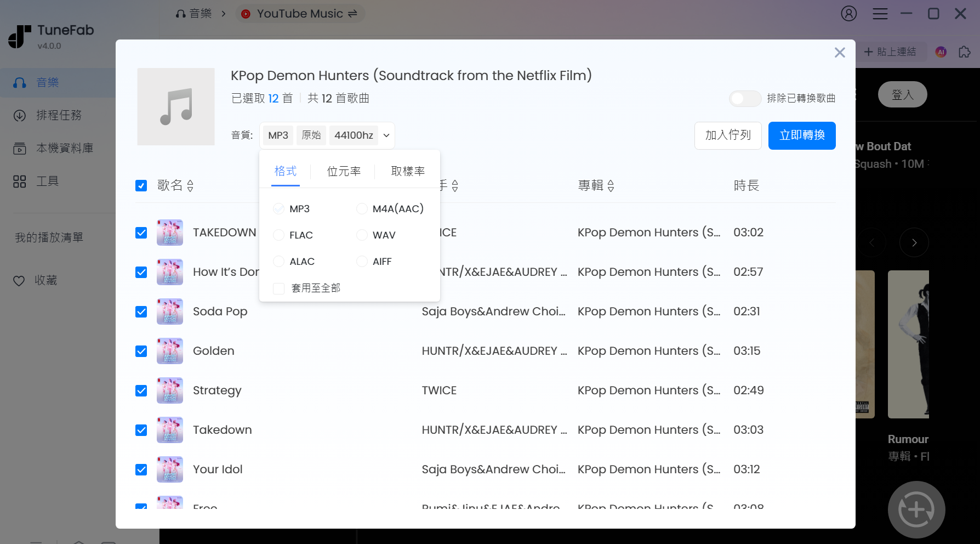
Task: Open the 工具 panel from the sidebar
Action: coord(48,181)
